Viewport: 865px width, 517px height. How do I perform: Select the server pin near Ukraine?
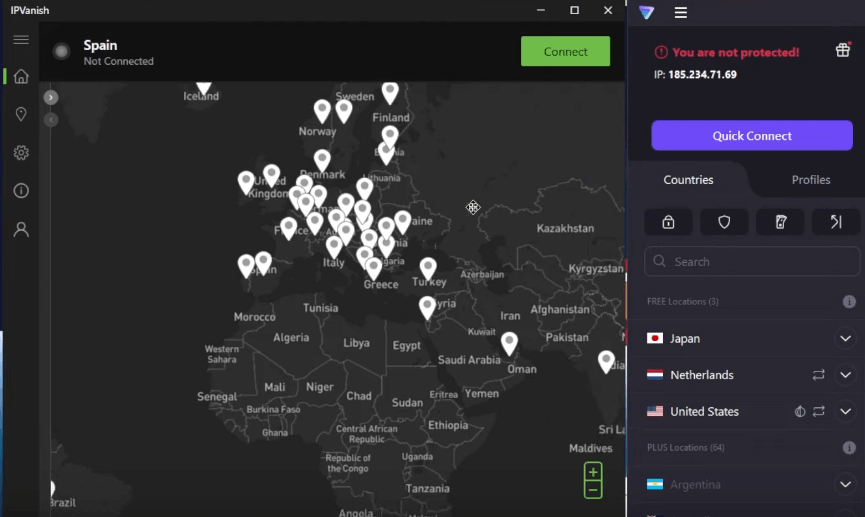point(403,222)
